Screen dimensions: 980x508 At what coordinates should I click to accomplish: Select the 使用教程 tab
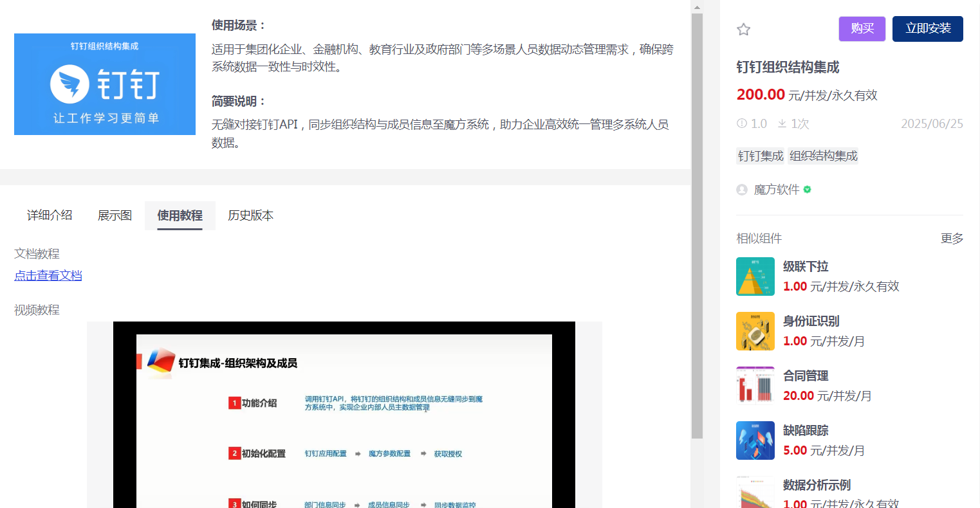pos(180,215)
